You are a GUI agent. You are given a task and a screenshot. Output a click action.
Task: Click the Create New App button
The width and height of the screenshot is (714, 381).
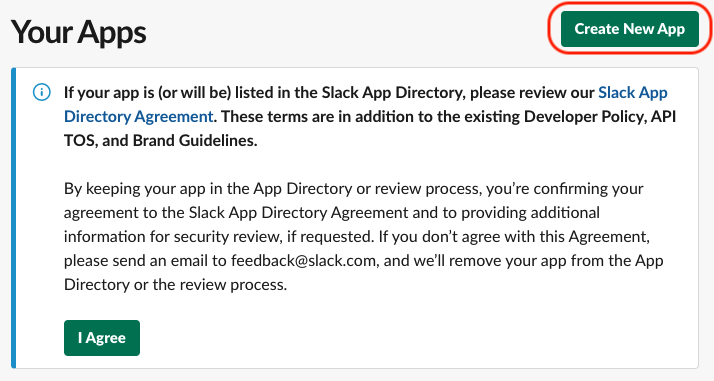tap(630, 29)
